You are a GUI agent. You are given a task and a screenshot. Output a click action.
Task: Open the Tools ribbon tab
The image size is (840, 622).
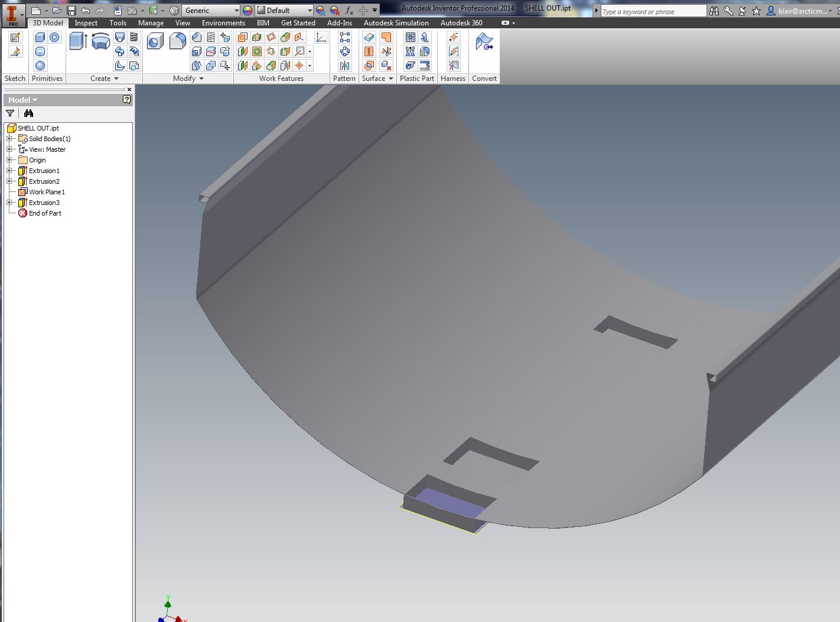coord(118,23)
